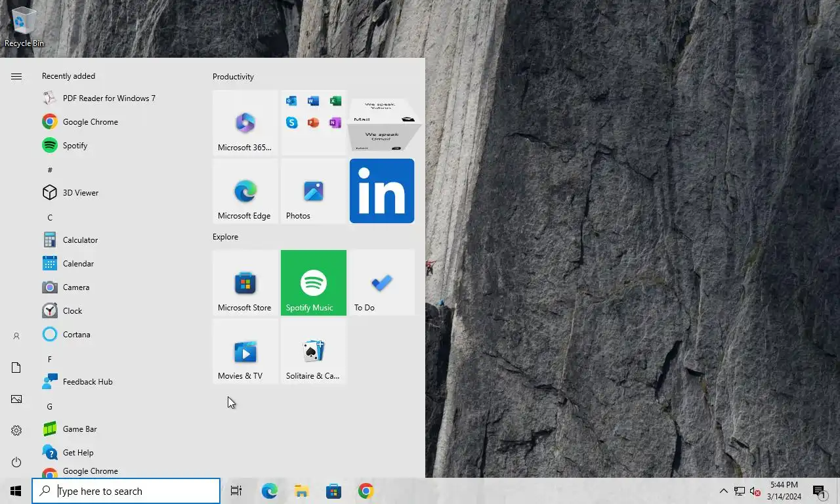Click the taskbar search box
Screen dimensions: 840x504
[126, 491]
